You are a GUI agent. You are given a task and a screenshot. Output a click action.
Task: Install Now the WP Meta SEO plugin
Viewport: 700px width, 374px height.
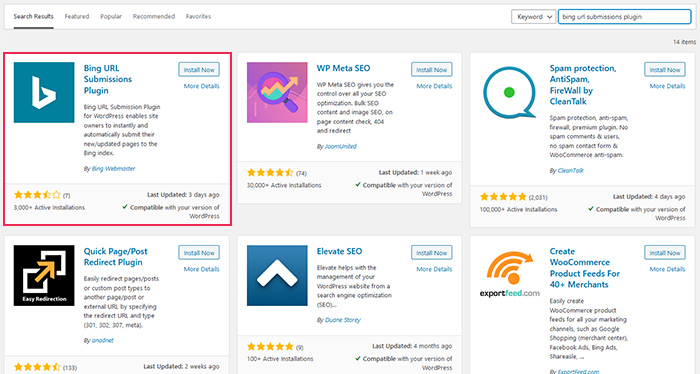pyautogui.click(x=432, y=70)
